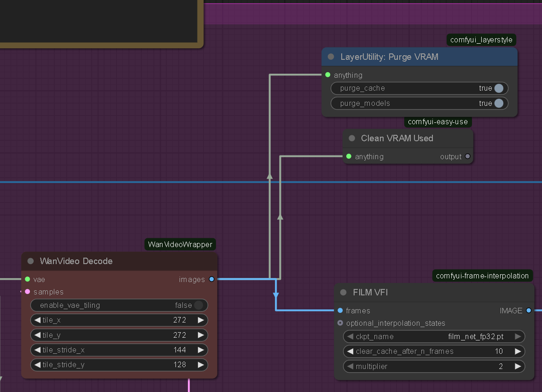
Task: Increase tile_stride_x with right arrow
Action: tap(201, 350)
